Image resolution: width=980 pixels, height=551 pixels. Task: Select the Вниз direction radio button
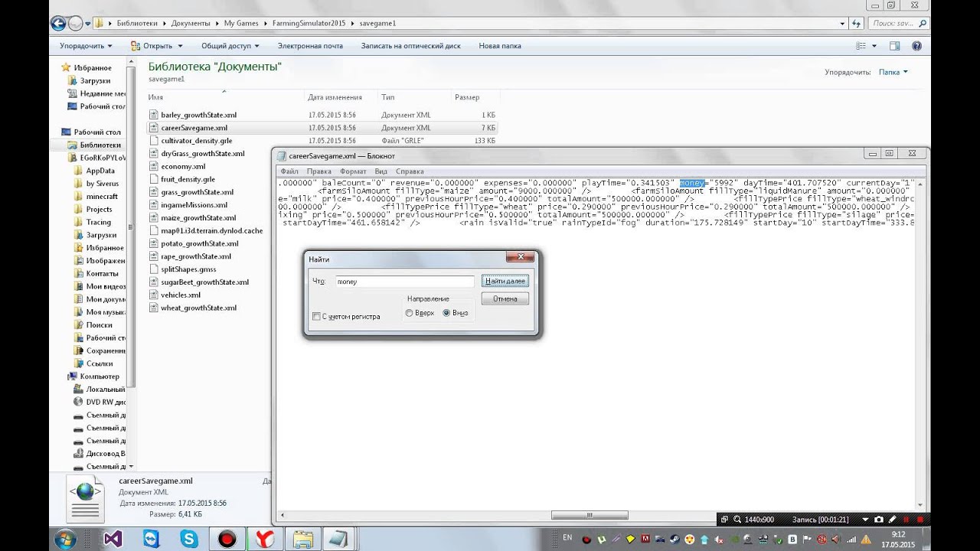[x=446, y=313]
